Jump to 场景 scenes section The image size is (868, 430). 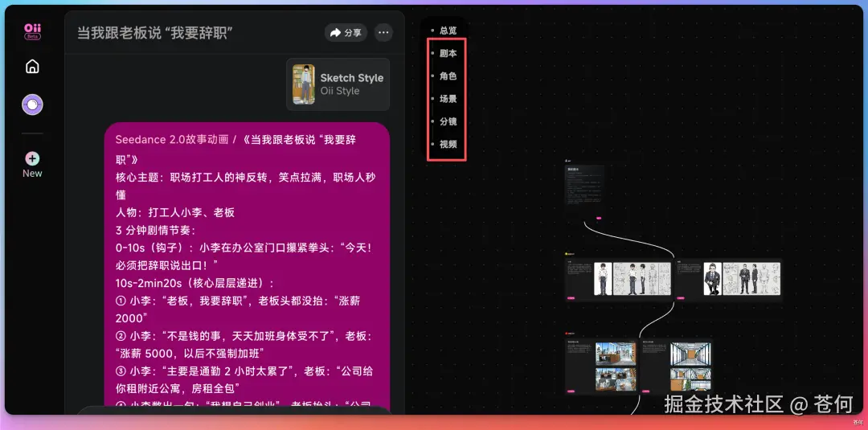pos(448,99)
